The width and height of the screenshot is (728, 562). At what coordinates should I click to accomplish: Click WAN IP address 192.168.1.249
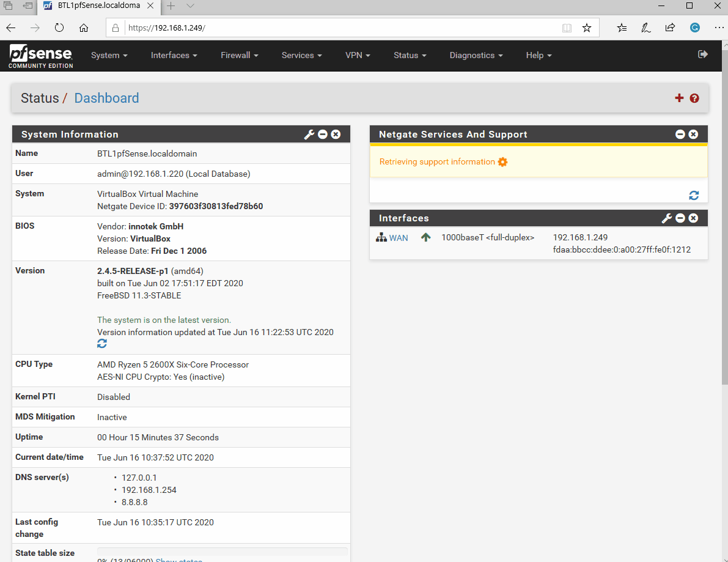580,237
